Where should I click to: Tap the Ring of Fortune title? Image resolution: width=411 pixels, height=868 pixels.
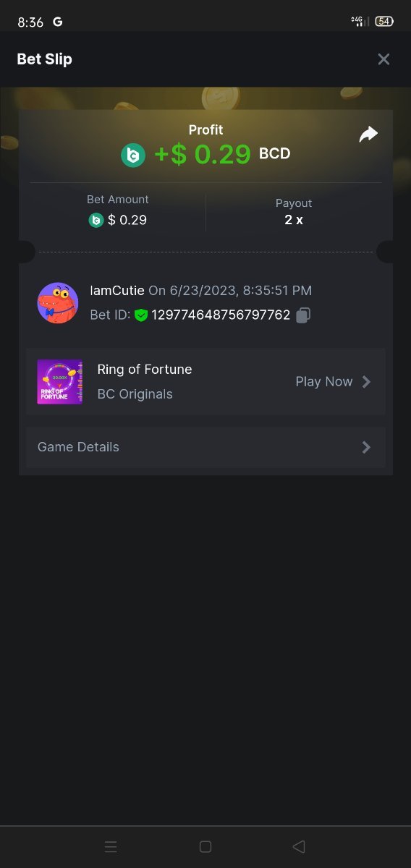(145, 370)
